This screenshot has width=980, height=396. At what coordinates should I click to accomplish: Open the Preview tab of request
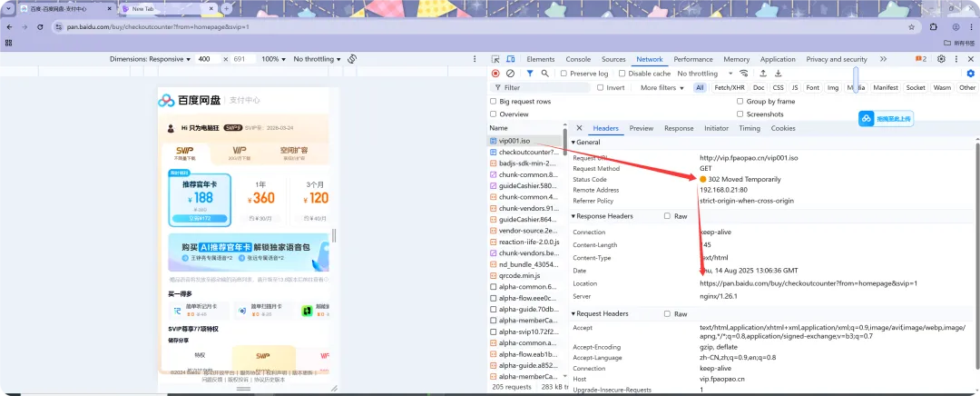tap(642, 128)
